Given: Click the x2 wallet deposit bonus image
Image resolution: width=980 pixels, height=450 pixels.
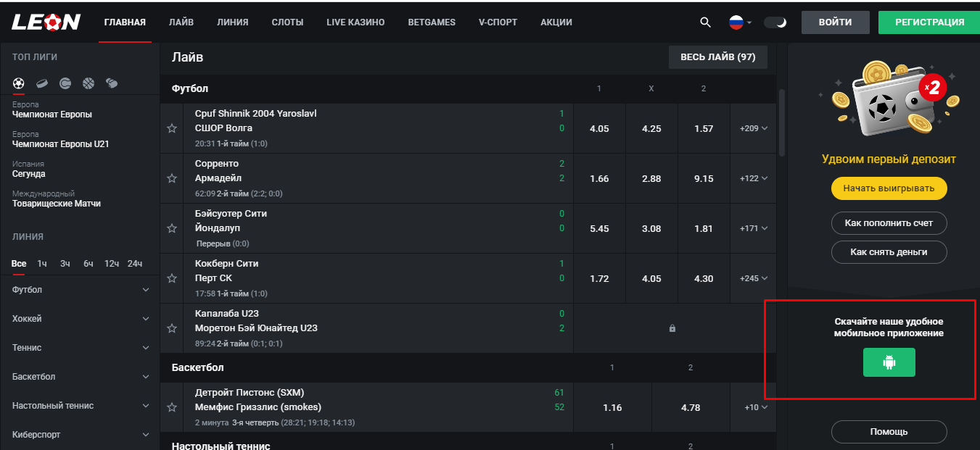Looking at the screenshot, I should [889, 100].
